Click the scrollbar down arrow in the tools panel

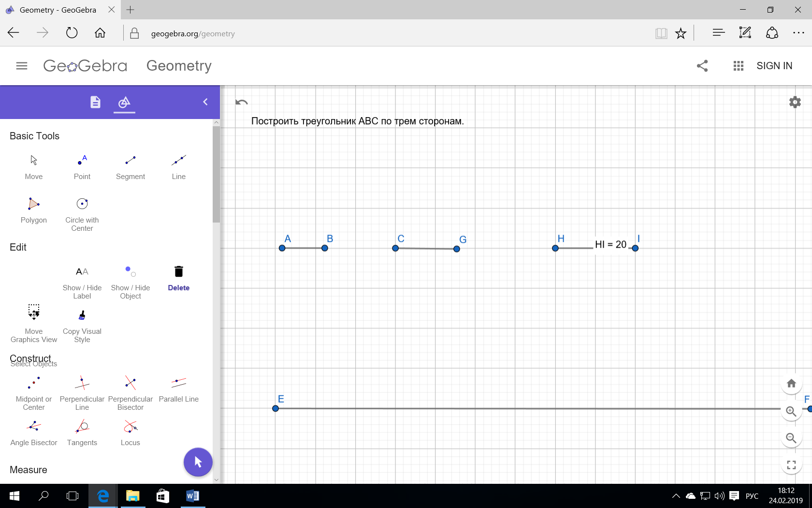[x=216, y=480]
